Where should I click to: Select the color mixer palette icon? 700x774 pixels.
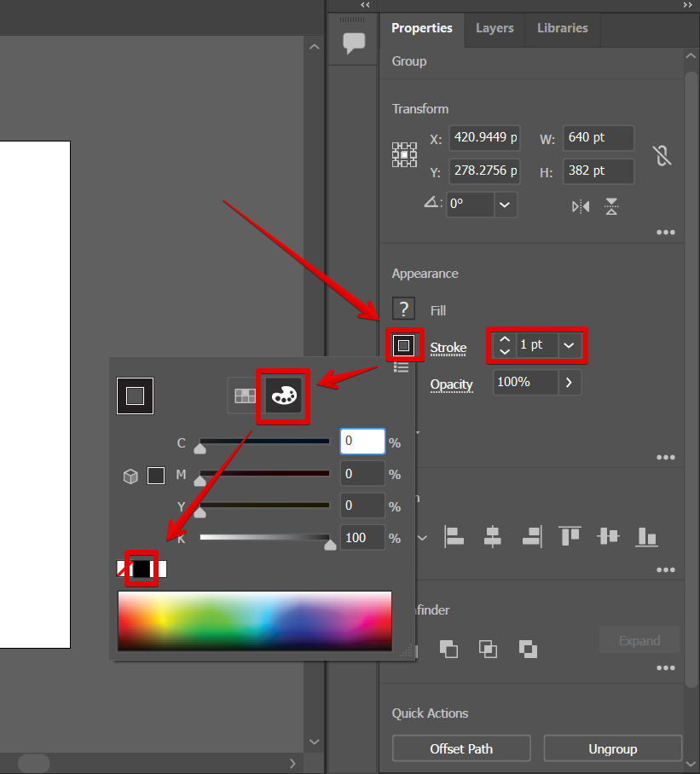pos(283,396)
